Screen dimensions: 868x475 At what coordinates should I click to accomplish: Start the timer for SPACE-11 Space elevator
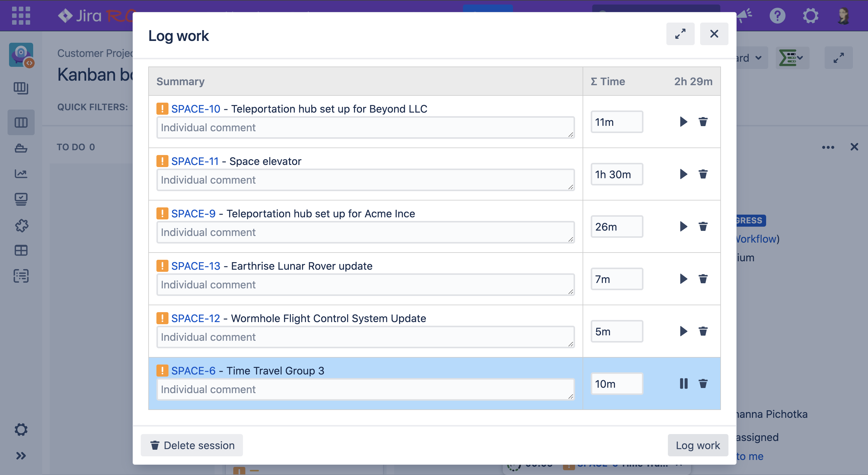[683, 174]
